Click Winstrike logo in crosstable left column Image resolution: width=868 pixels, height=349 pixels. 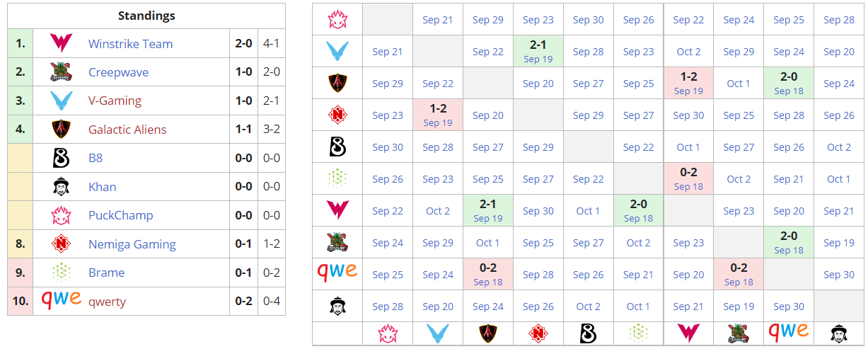pyautogui.click(x=337, y=211)
